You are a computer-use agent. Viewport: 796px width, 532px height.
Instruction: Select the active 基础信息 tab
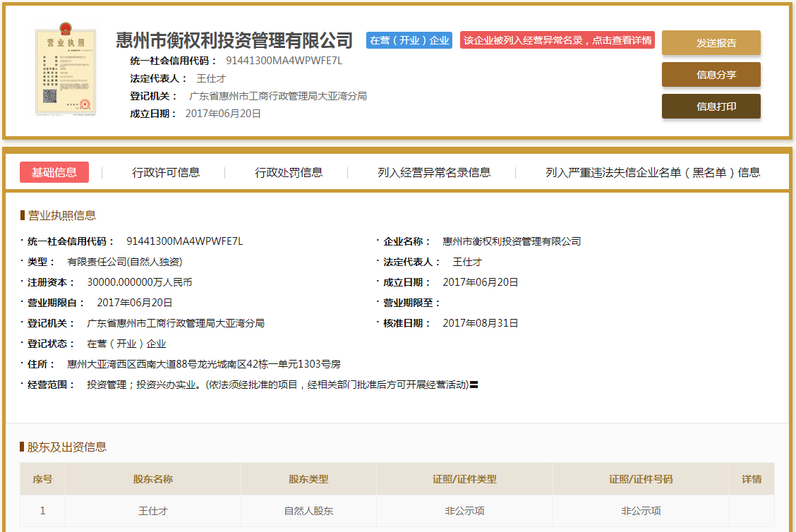(54, 171)
